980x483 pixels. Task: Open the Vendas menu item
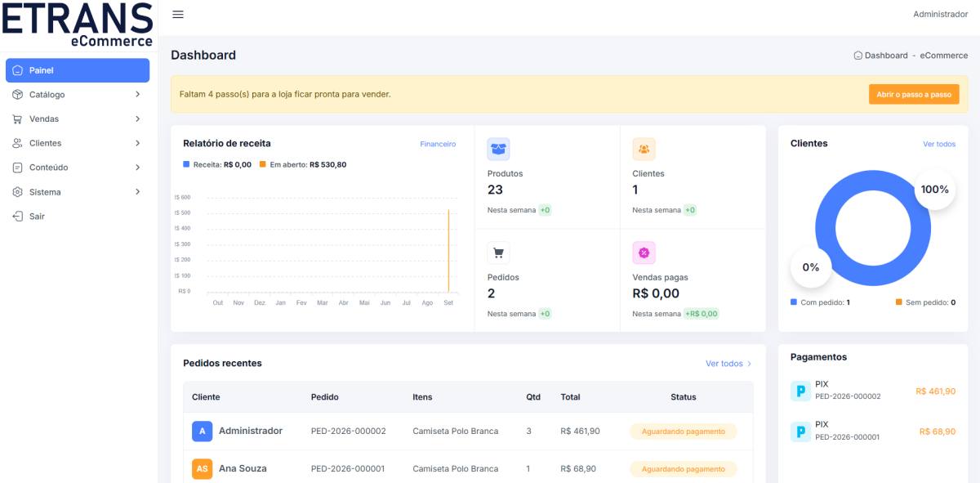point(78,119)
